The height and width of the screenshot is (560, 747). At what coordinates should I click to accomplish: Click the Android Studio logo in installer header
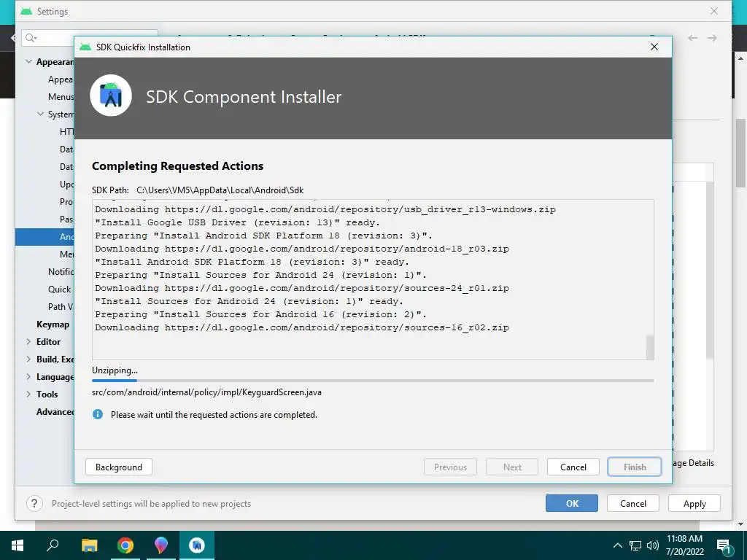(111, 96)
